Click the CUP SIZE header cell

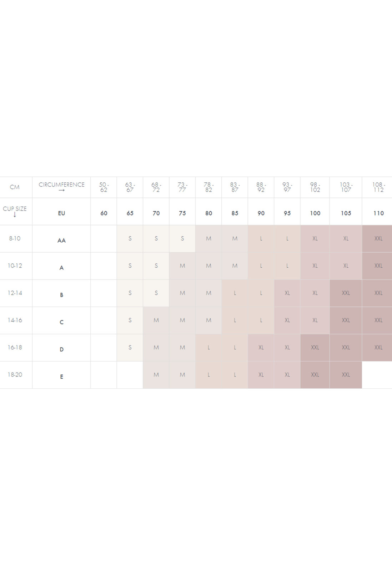pyautogui.click(x=15, y=211)
